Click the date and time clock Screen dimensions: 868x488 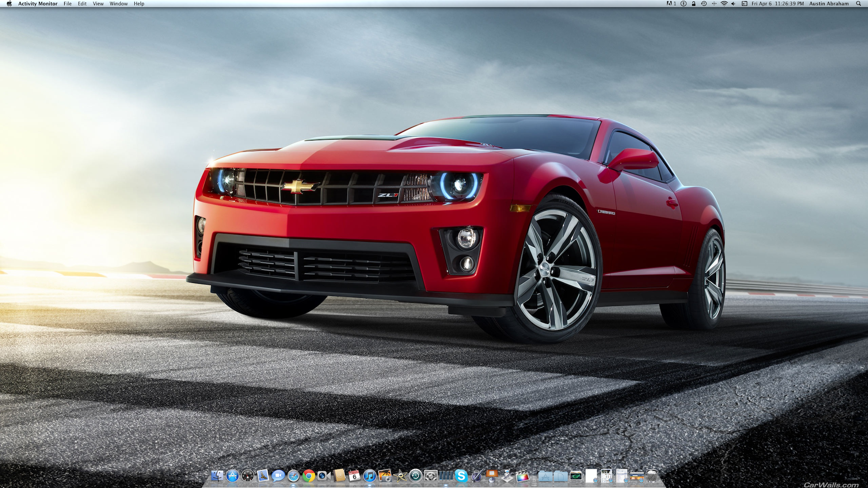(x=778, y=4)
